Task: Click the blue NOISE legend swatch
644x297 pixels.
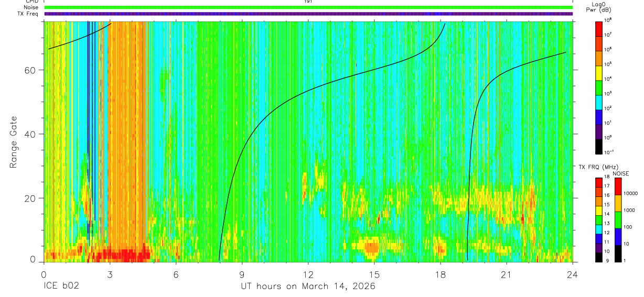Action: tap(618, 236)
